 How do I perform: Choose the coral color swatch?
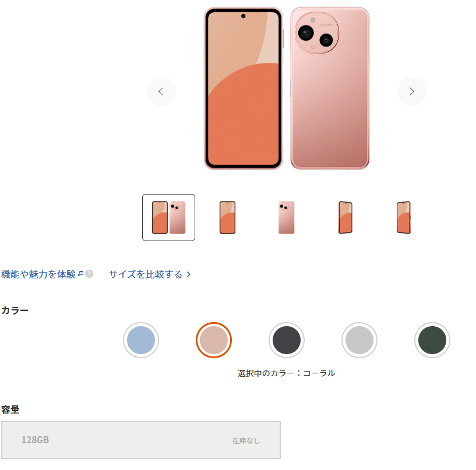(214, 340)
